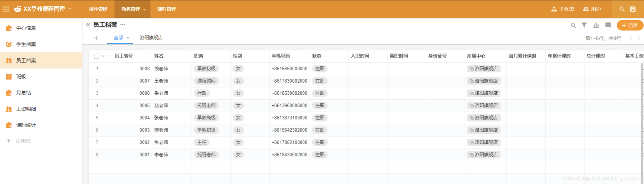Click phone number +8613950006000
Screen dimensions: 644x184
click(289, 105)
